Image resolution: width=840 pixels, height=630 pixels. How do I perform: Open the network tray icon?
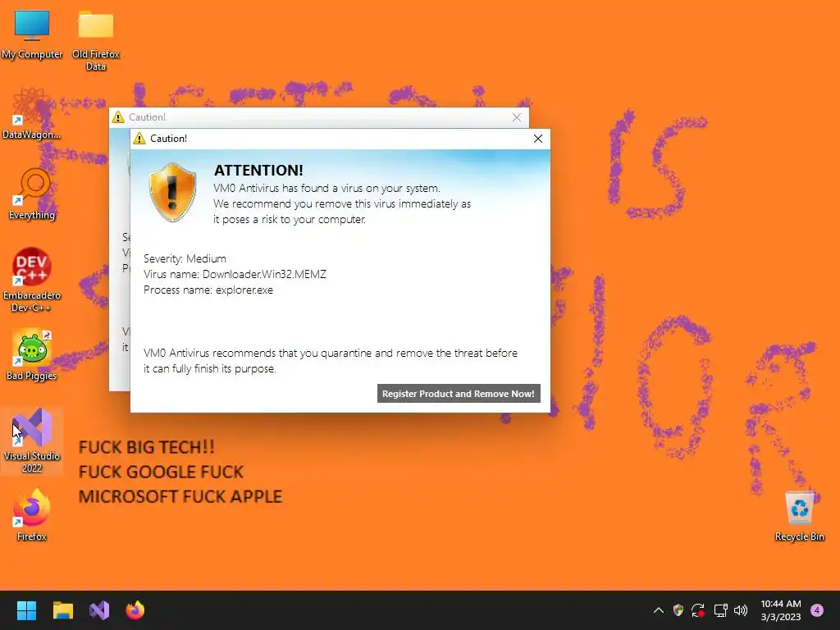point(720,610)
